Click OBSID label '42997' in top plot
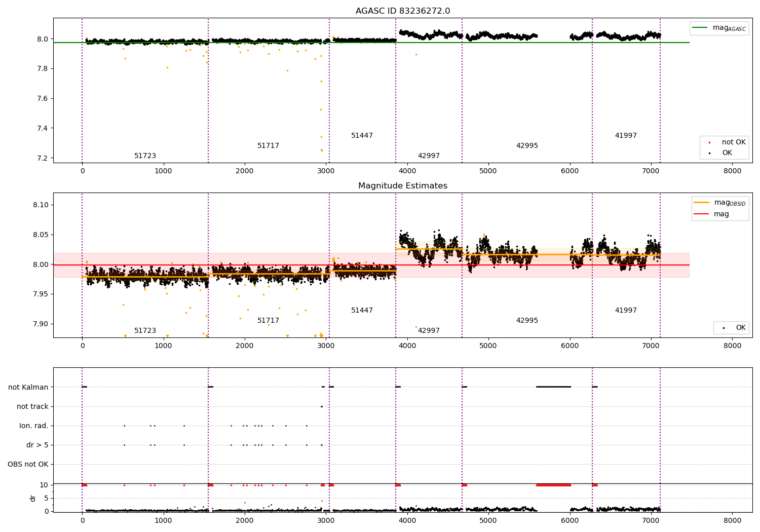Screen dimensions: 760x532 [429, 156]
